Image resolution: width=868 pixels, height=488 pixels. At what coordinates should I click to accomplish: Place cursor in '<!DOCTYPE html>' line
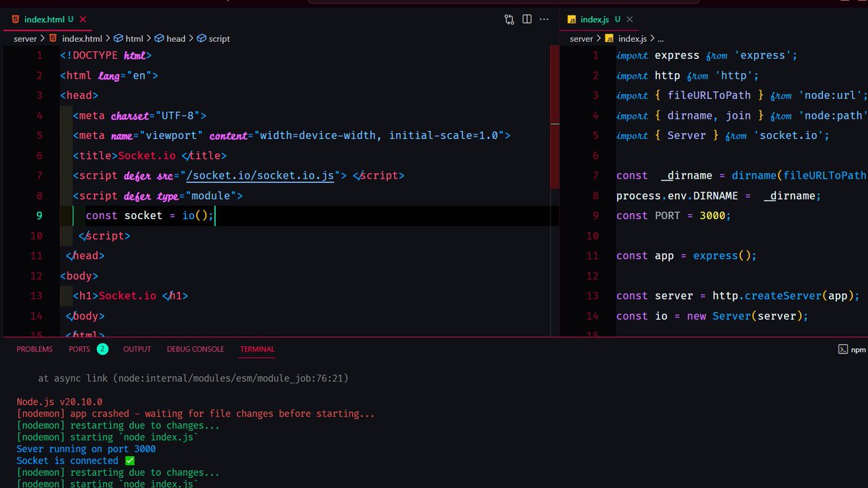[x=106, y=55]
